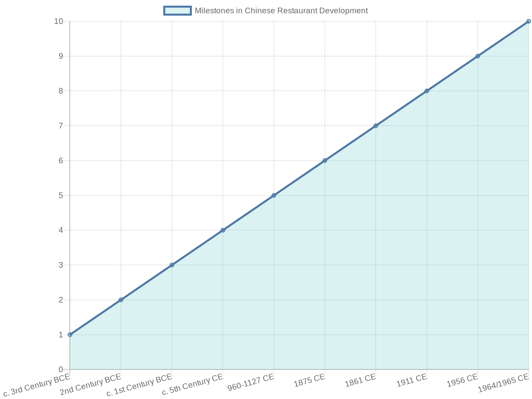Viewport: 532px width, 399px height.
Task: Click the x-axis label '1956 CE'
Action: tap(463, 380)
